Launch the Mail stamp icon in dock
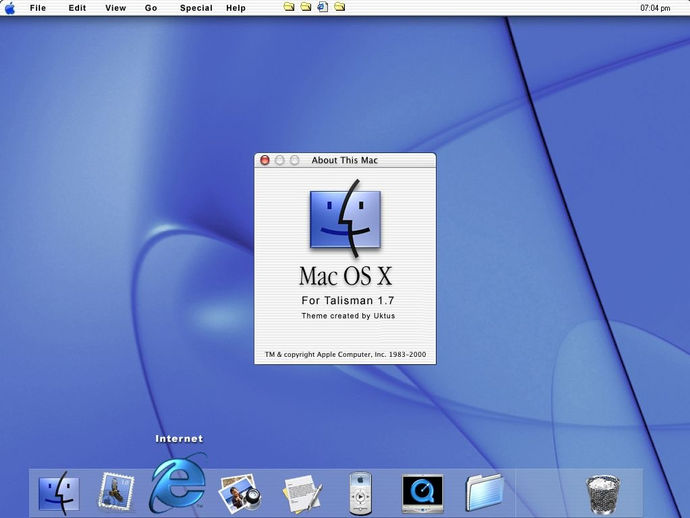 pos(116,492)
